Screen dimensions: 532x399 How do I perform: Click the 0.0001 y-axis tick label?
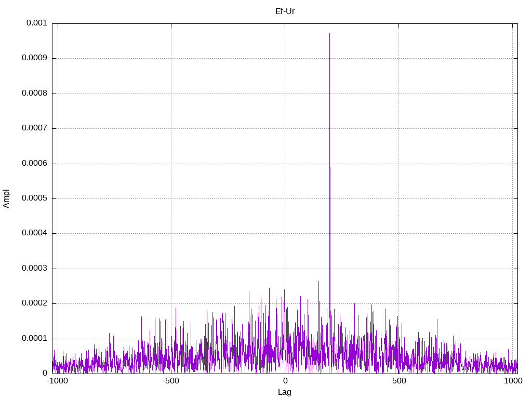click(34, 339)
